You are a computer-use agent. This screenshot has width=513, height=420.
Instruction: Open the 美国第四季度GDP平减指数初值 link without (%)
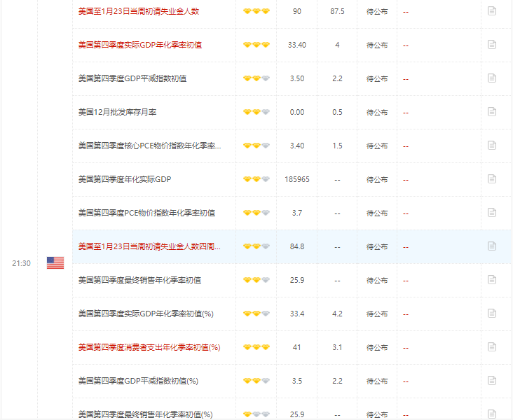[132, 78]
